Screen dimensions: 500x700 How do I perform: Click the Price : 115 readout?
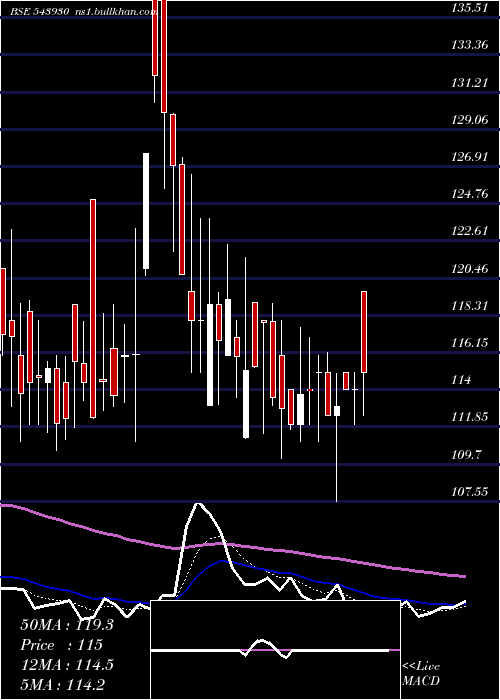(x=62, y=645)
